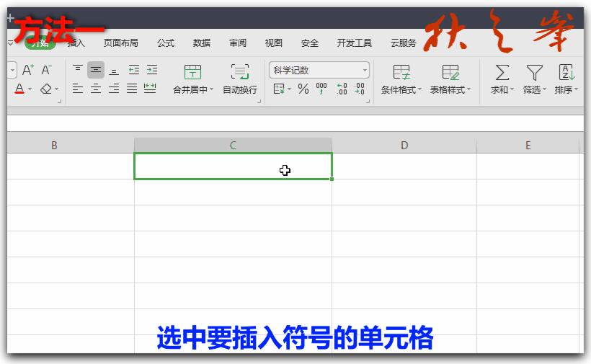Screen dimensions: 591x364
Task: Open the 排序 sort tool
Action: [x=566, y=79]
